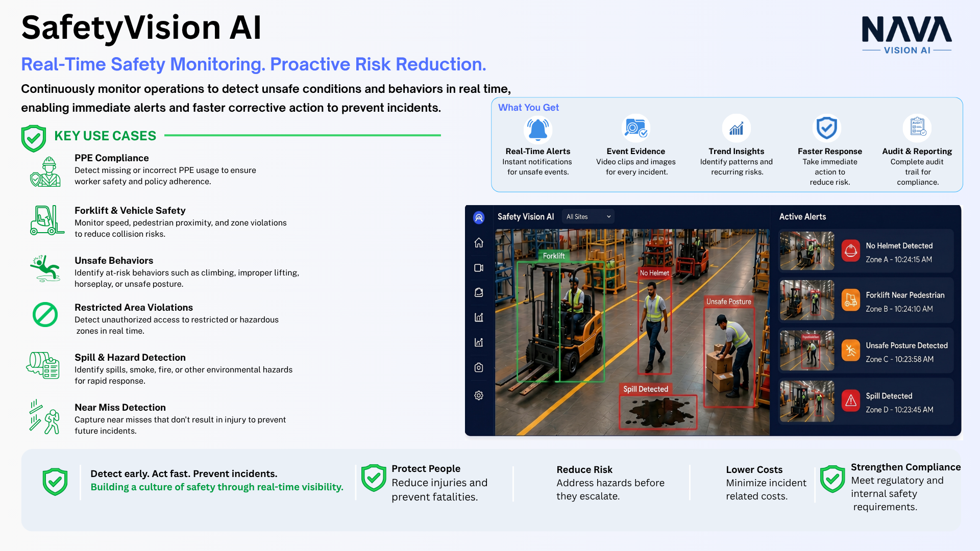Select the 'Spill Detected' title in Active Alerts
The height and width of the screenshot is (551, 980).
click(889, 396)
